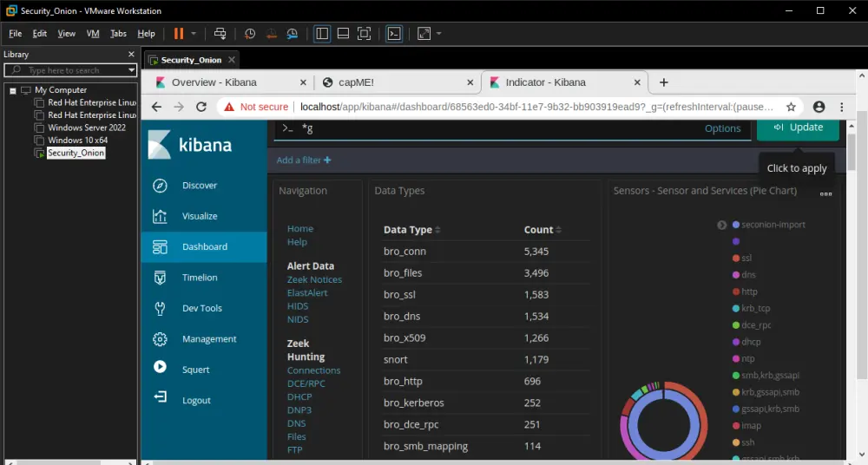Collapse the My Computer tree node
Image resolution: width=868 pixels, height=465 pixels.
coord(13,90)
